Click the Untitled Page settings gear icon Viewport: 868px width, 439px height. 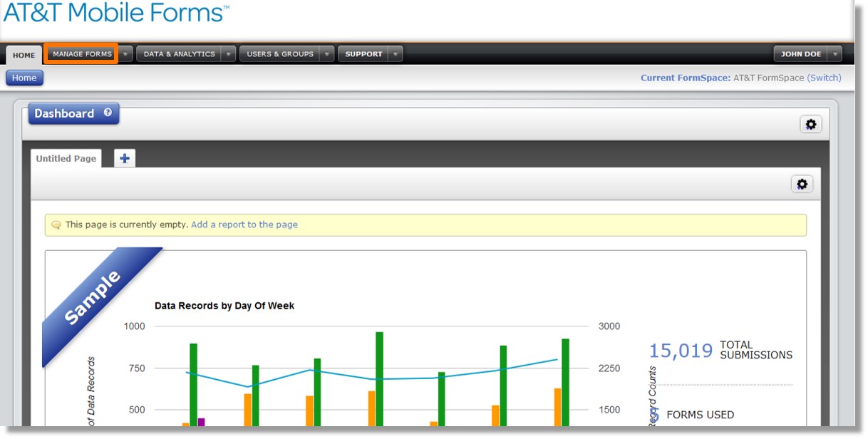tap(802, 184)
